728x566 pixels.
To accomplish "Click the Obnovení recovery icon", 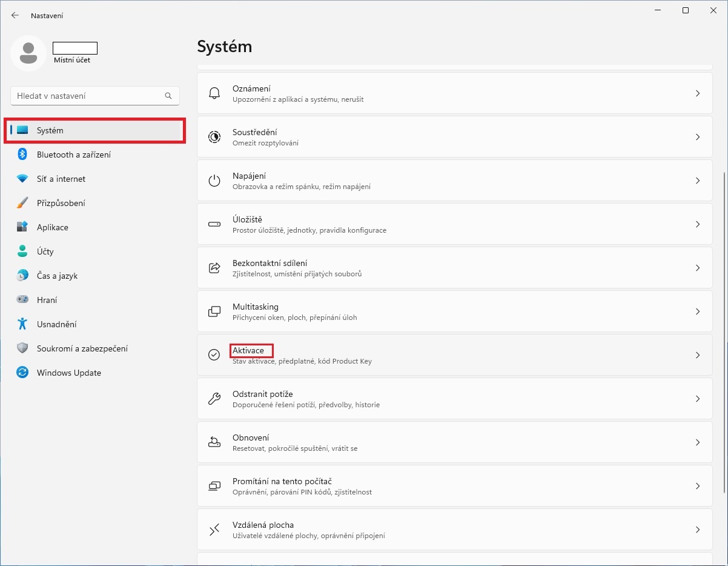I will pyautogui.click(x=214, y=442).
